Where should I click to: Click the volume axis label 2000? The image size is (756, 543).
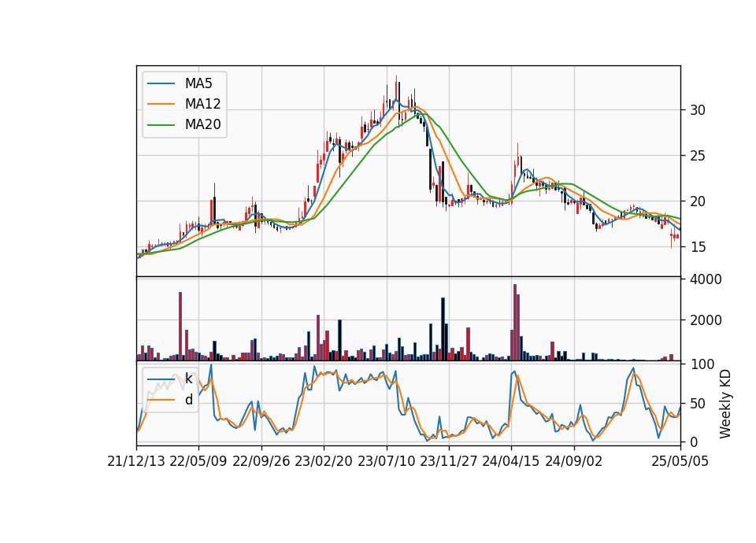(x=706, y=320)
